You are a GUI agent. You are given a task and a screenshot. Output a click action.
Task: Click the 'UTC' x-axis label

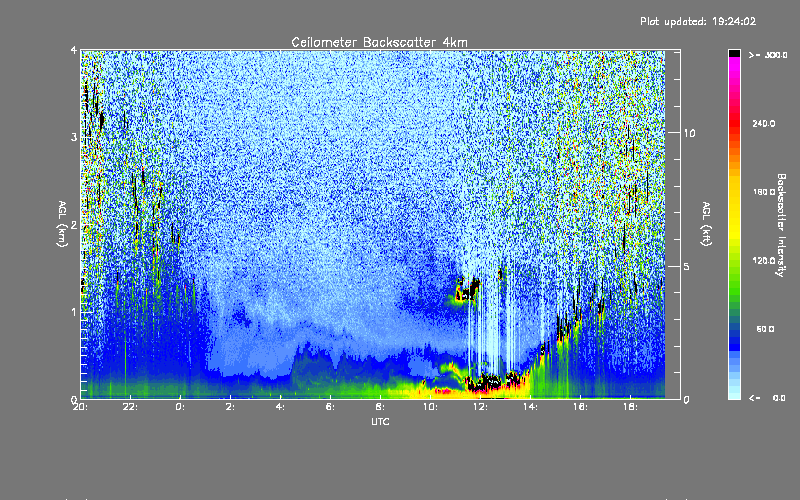coord(380,421)
